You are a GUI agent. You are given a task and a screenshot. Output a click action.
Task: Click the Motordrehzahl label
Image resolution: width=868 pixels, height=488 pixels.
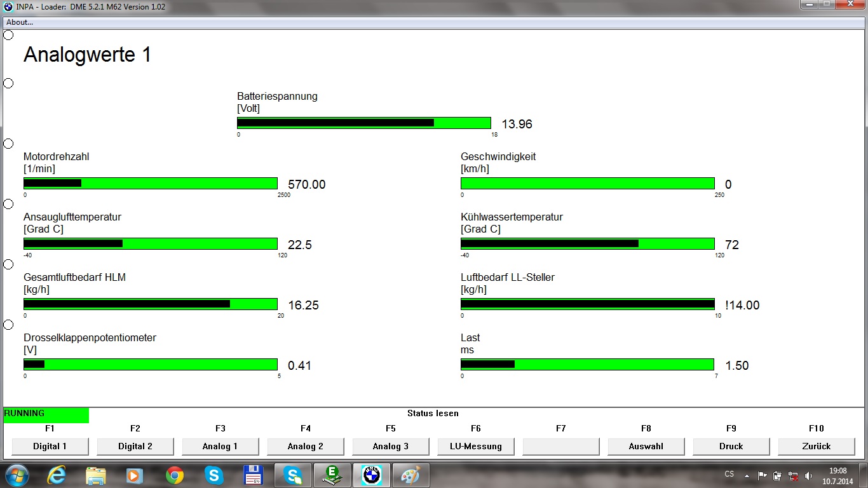pos(57,157)
